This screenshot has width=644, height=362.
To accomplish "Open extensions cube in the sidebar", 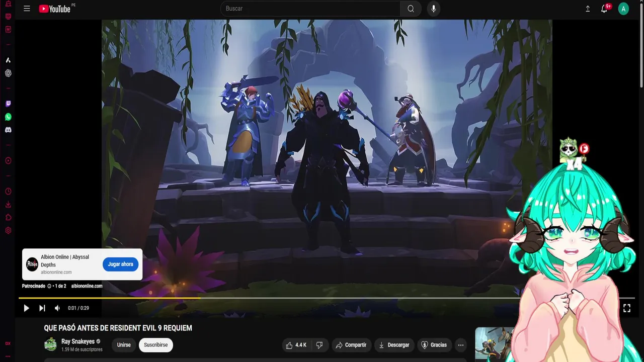I will point(8,218).
